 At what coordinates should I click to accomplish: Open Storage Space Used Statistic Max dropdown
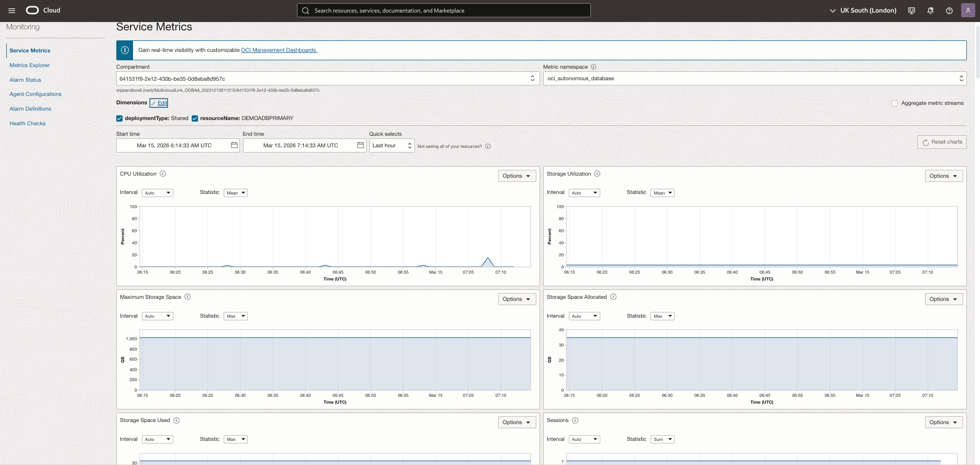tap(236, 439)
